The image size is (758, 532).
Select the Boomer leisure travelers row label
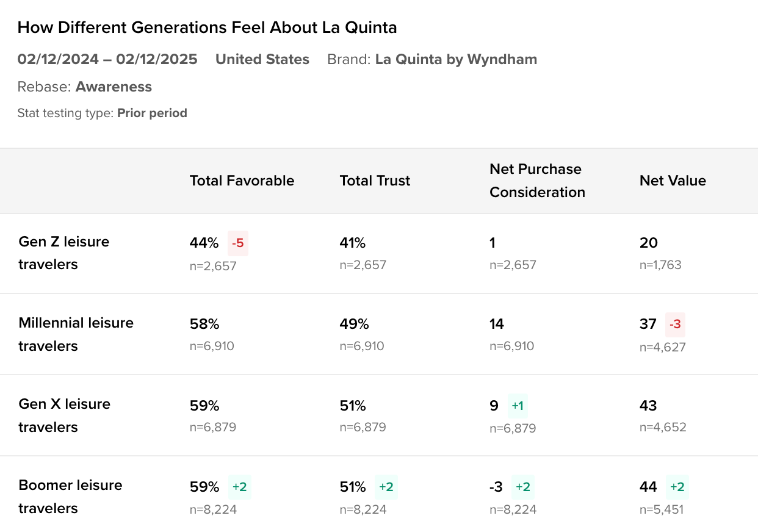click(70, 496)
